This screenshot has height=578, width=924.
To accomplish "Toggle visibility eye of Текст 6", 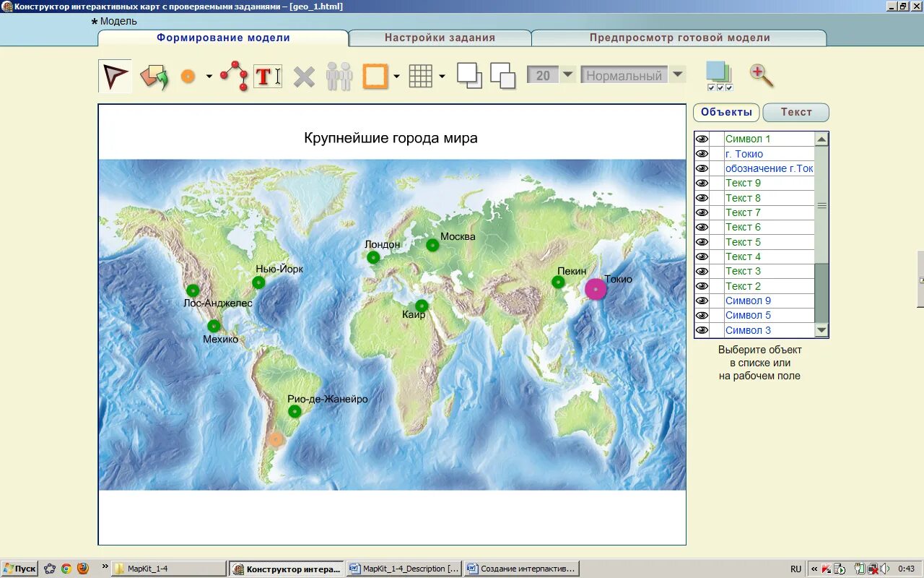I will pyautogui.click(x=702, y=227).
